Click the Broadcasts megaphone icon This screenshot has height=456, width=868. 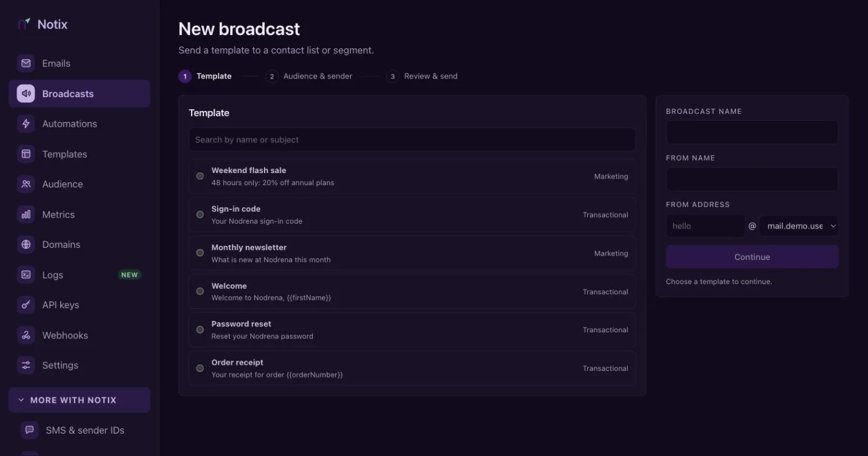click(26, 93)
